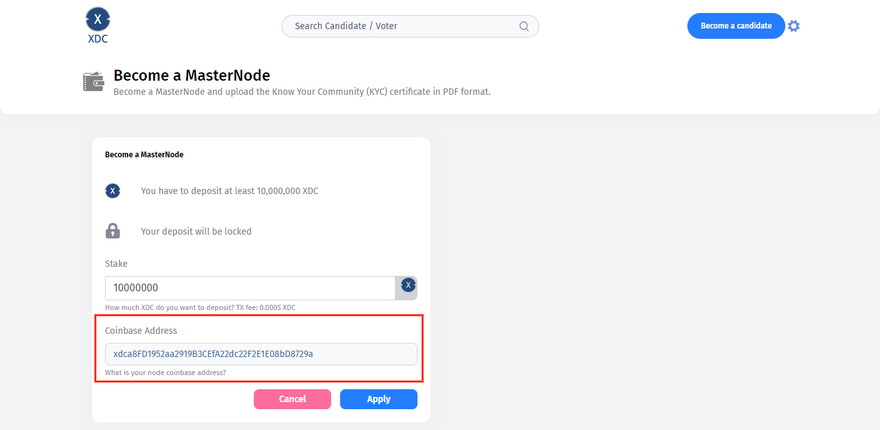880x430 pixels.
Task: Open settings with the gear icon
Action: (x=794, y=26)
